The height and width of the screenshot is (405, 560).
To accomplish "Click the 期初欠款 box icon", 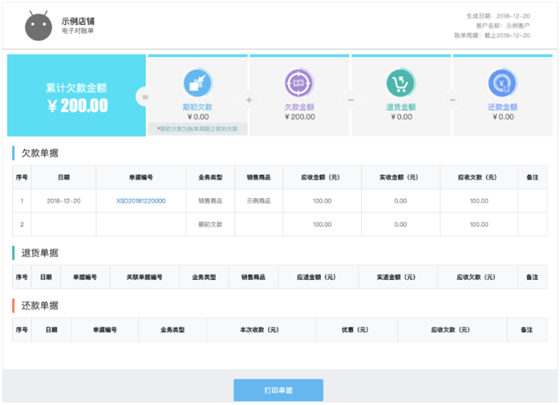I will tap(198, 83).
